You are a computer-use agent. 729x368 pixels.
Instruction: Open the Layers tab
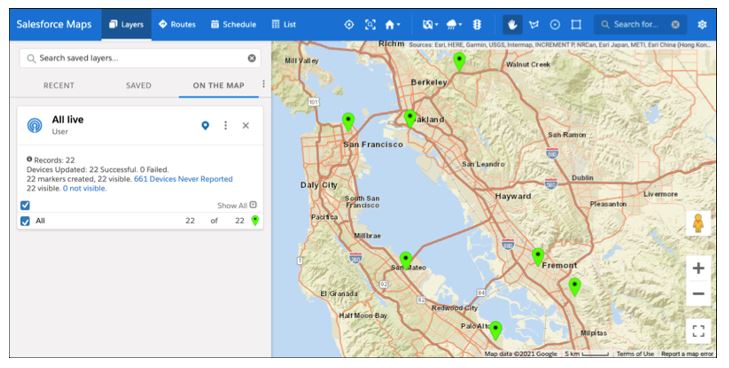(126, 25)
